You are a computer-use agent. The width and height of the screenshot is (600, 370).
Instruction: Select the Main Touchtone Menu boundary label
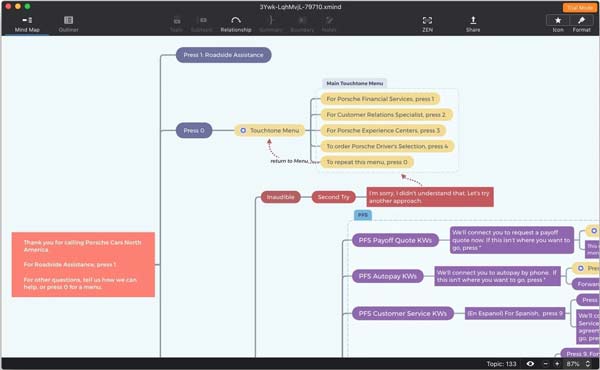tap(354, 83)
